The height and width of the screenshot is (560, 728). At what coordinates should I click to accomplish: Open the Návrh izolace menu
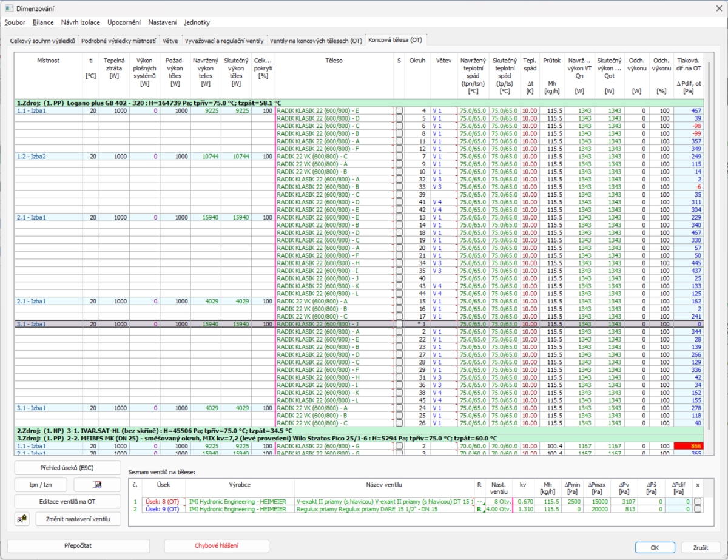pyautogui.click(x=81, y=22)
